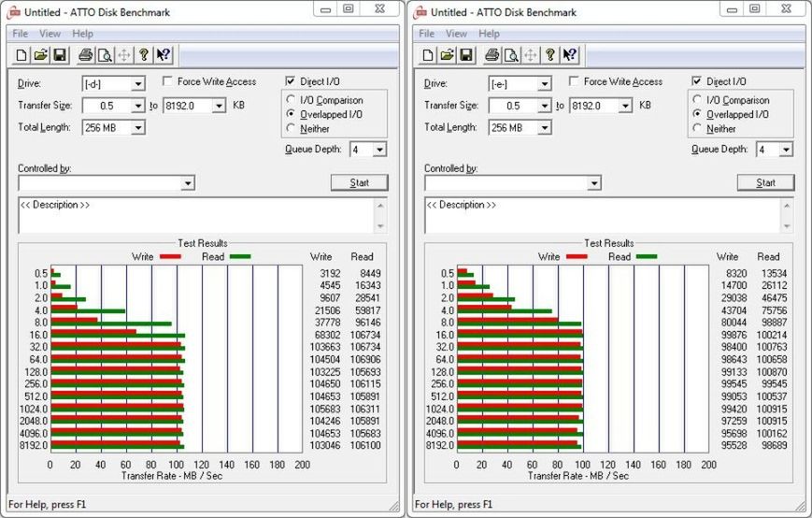Click write value 3192 in left window
The height and width of the screenshot is (518, 812).
point(330,273)
